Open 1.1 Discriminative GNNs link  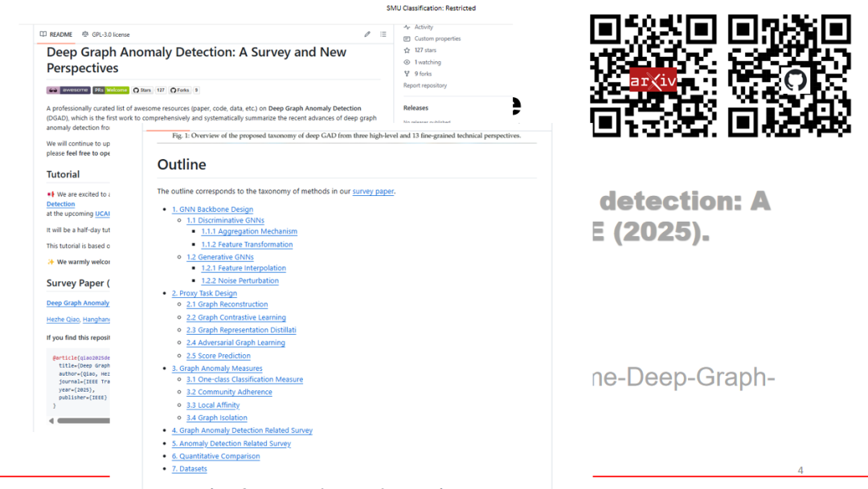pos(225,220)
